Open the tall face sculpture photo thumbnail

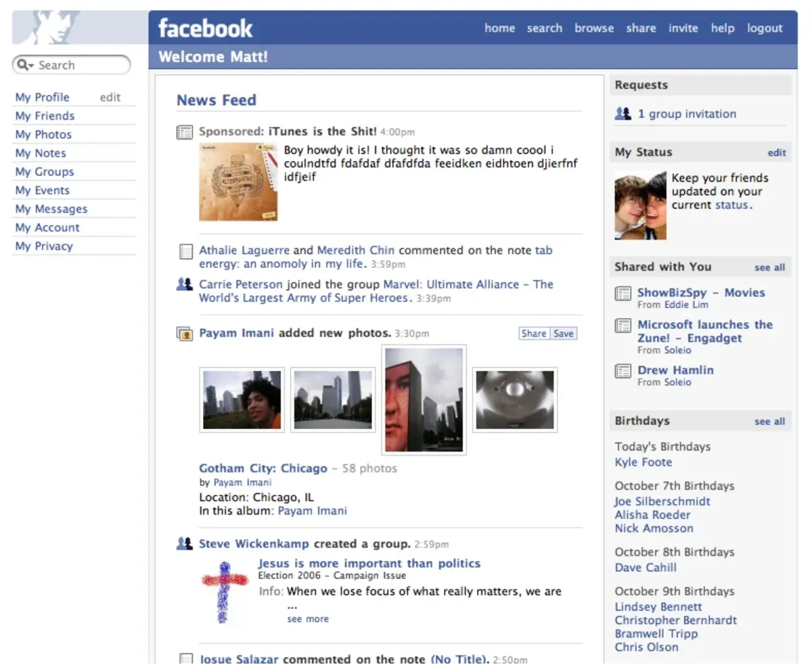(x=424, y=399)
